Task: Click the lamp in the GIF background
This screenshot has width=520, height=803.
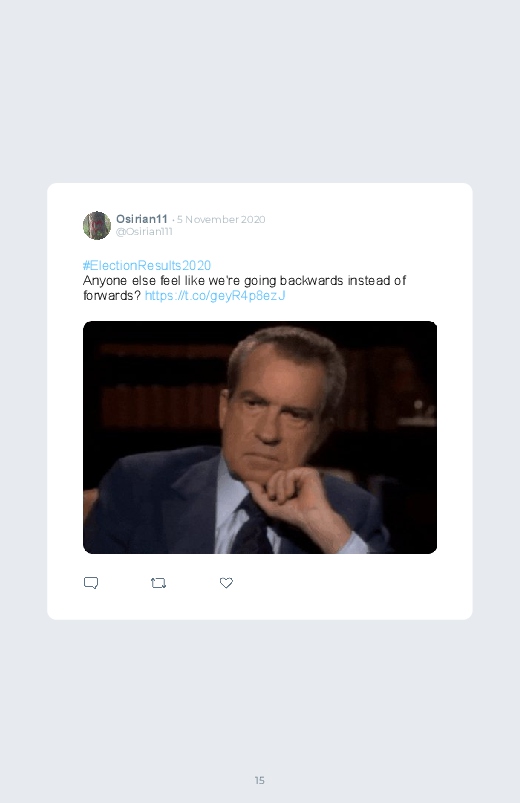Action: point(418,410)
